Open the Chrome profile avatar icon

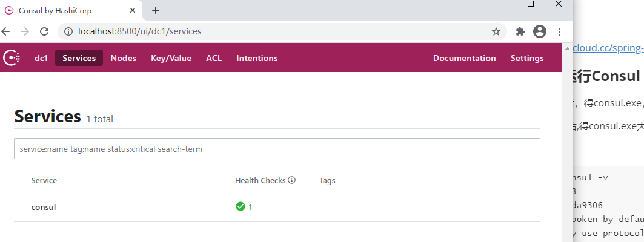[x=539, y=31]
